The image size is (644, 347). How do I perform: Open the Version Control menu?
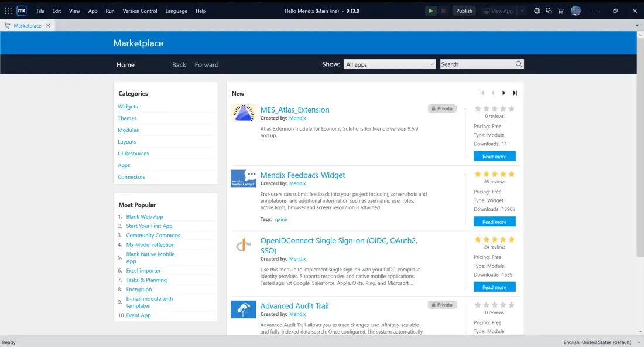tap(140, 11)
